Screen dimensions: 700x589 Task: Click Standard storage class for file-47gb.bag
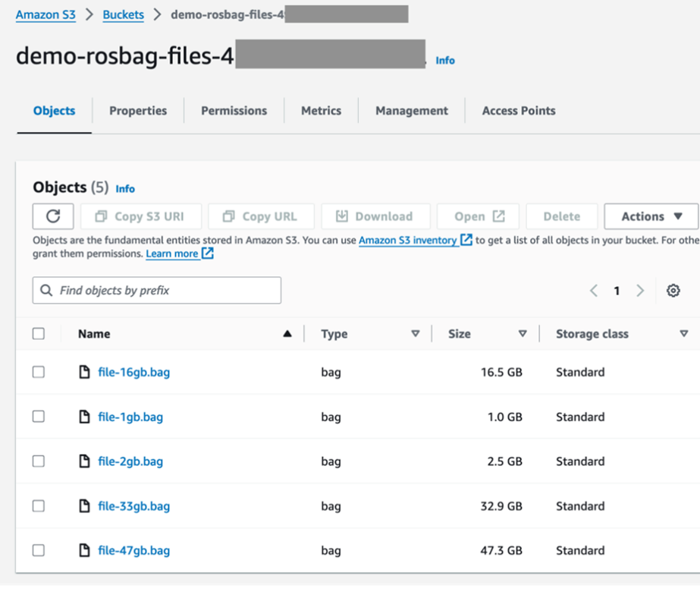tap(580, 550)
